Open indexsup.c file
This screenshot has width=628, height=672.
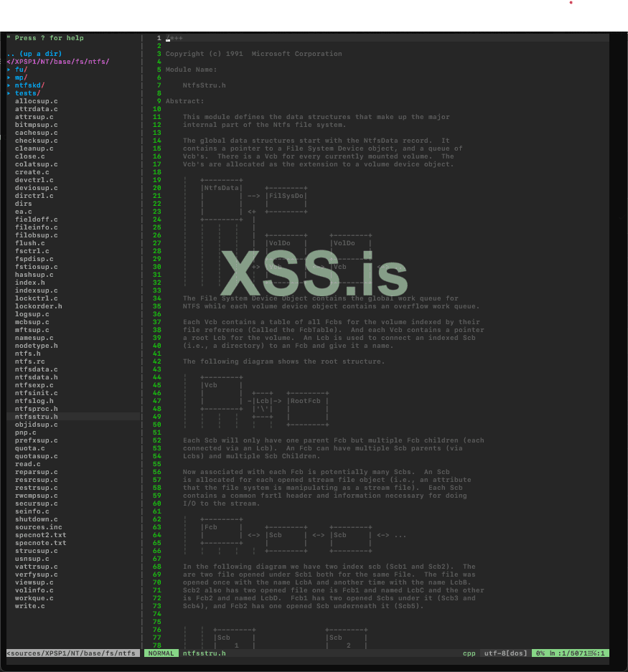point(37,290)
